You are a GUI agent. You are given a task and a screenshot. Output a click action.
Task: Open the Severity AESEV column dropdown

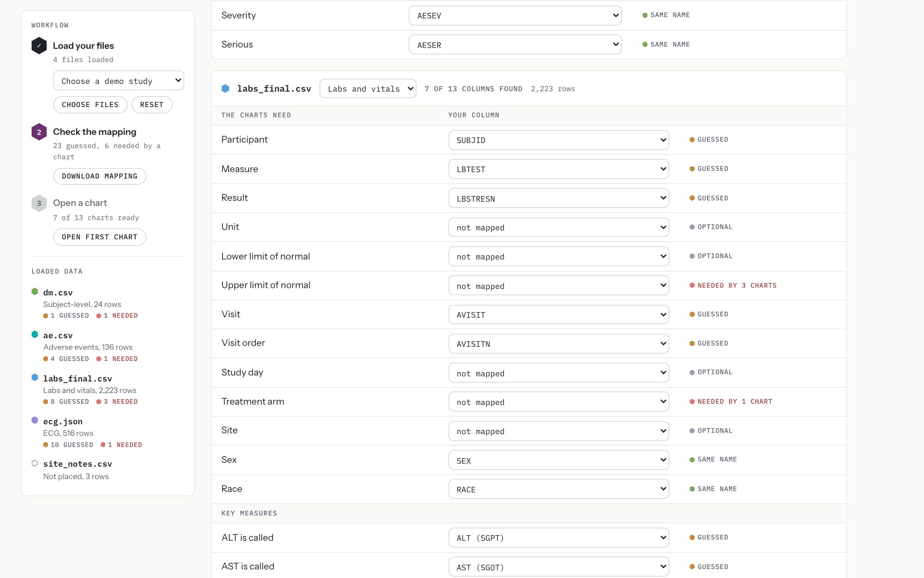[x=515, y=15]
